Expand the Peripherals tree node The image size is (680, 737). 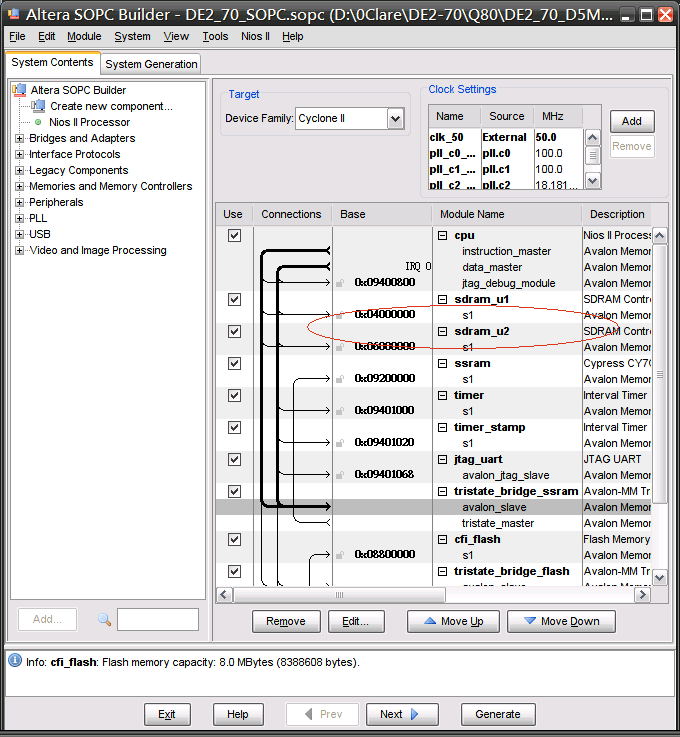(x=19, y=202)
